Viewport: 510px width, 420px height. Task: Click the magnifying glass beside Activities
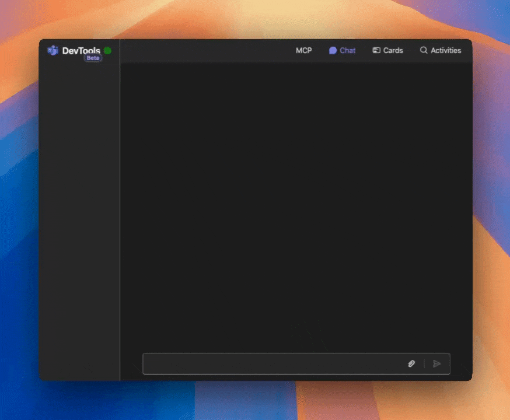423,51
